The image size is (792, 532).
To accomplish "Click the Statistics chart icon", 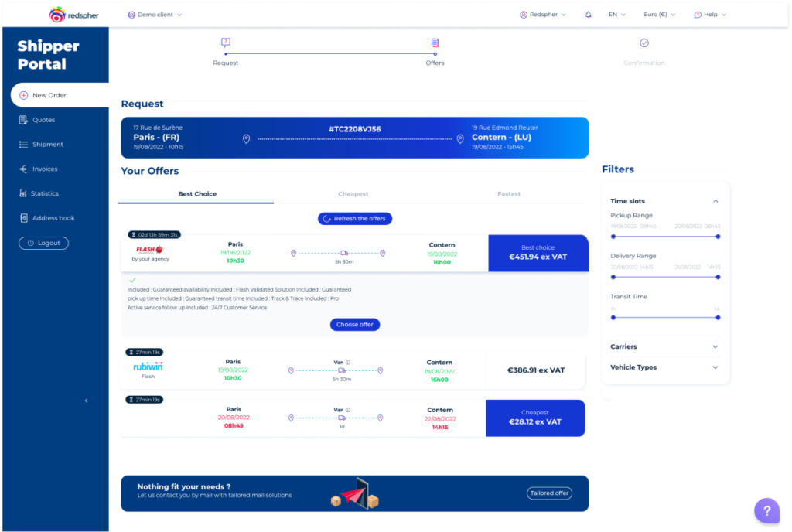I will (22, 193).
